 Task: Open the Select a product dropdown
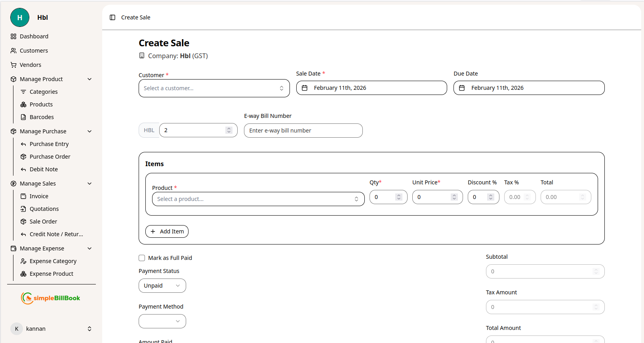258,199
